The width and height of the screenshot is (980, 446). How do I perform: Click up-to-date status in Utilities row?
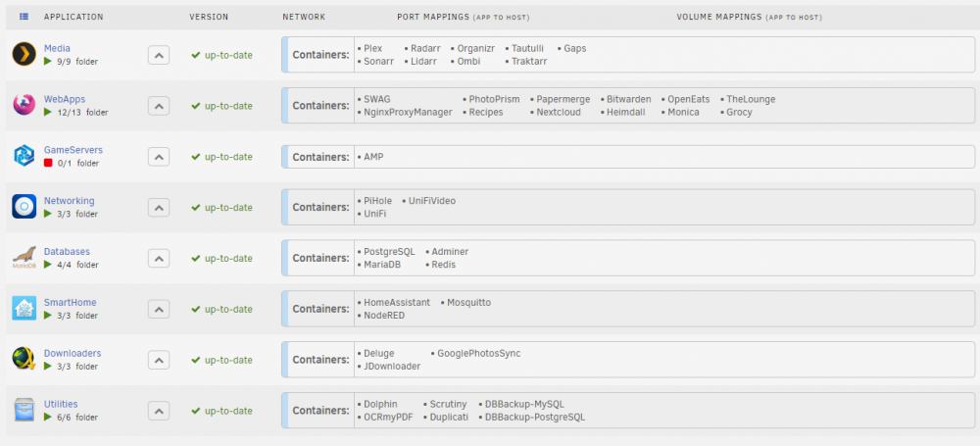point(221,411)
